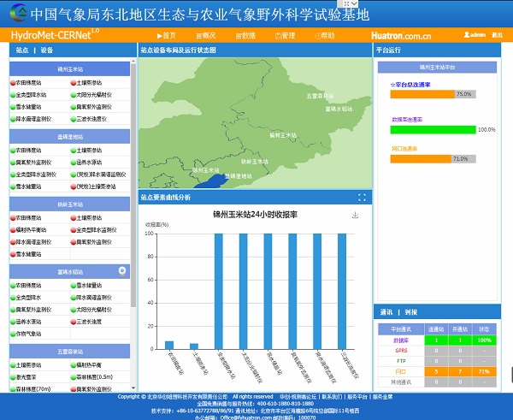This screenshot has width=513, height=420.
Task: Open the 首页 menu item
Action: point(166,35)
